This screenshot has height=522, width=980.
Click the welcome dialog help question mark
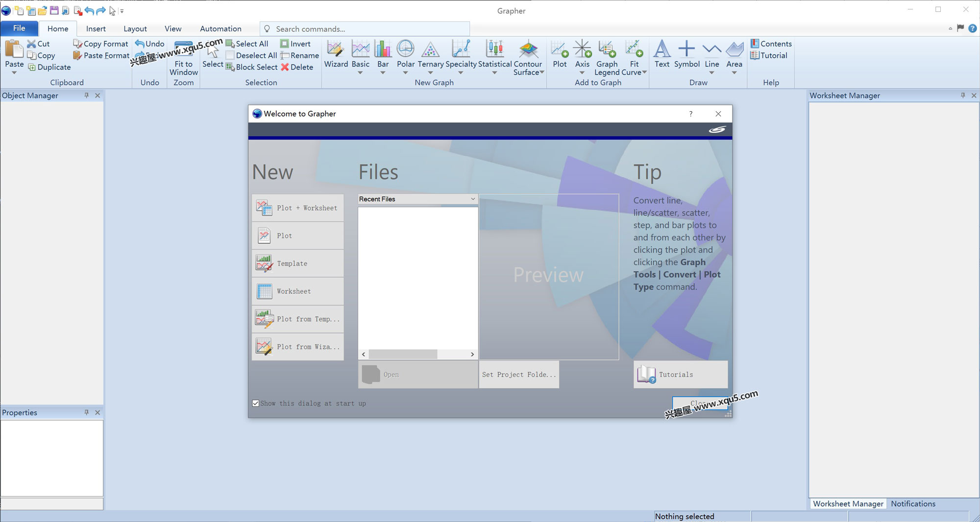pos(691,114)
